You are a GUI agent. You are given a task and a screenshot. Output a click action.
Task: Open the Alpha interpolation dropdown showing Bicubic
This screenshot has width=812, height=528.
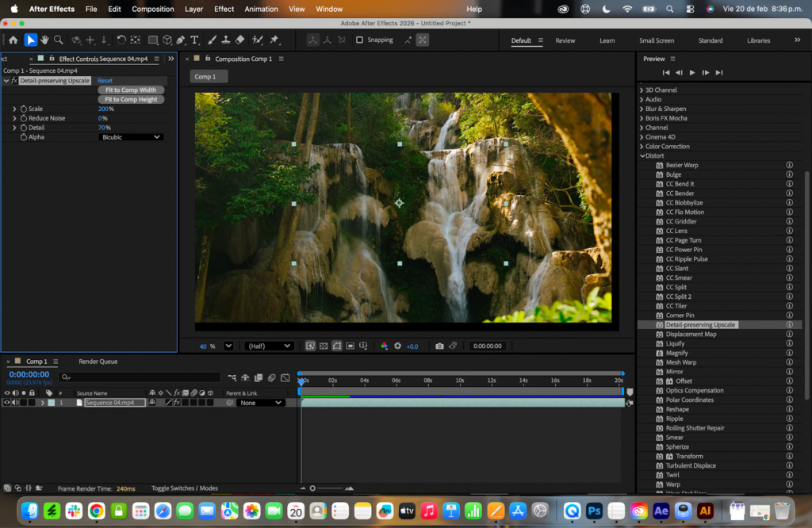(x=131, y=136)
